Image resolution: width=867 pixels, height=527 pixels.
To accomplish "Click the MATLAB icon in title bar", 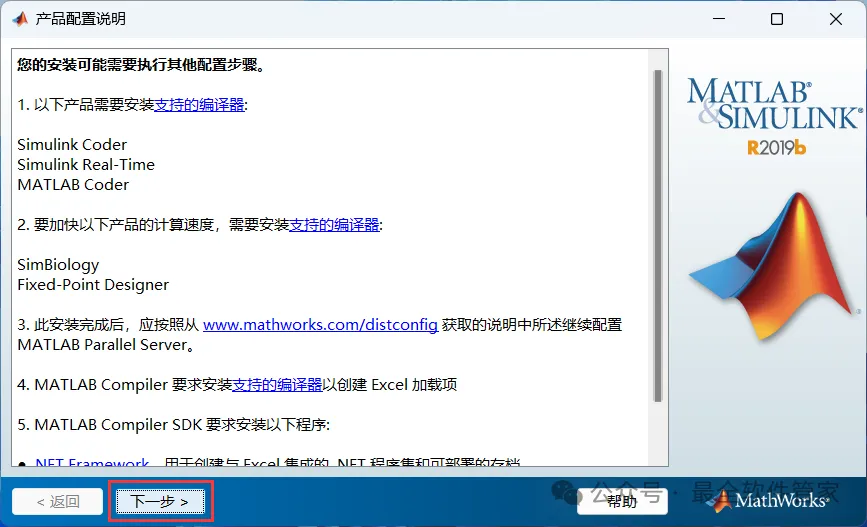I will point(20,19).
